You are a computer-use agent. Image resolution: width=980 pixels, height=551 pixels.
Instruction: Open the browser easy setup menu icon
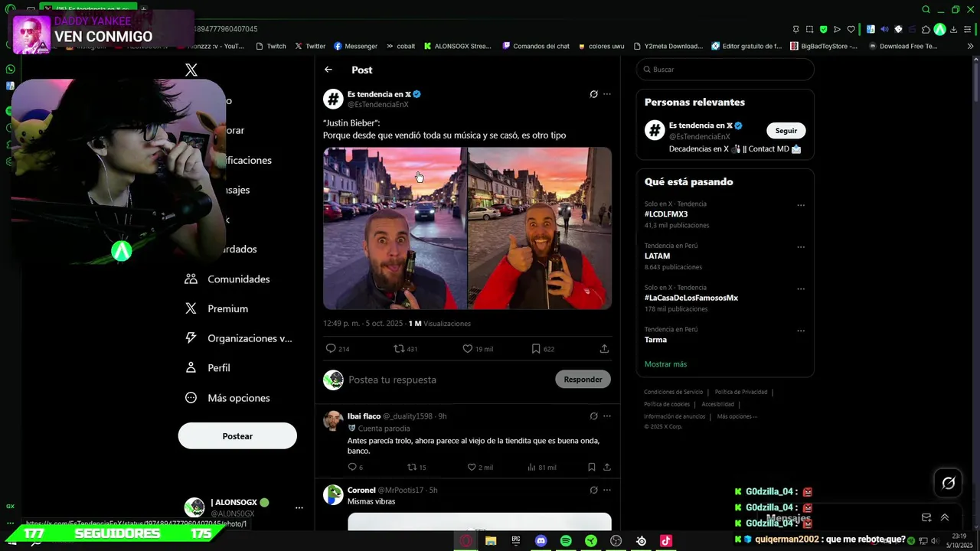(968, 29)
